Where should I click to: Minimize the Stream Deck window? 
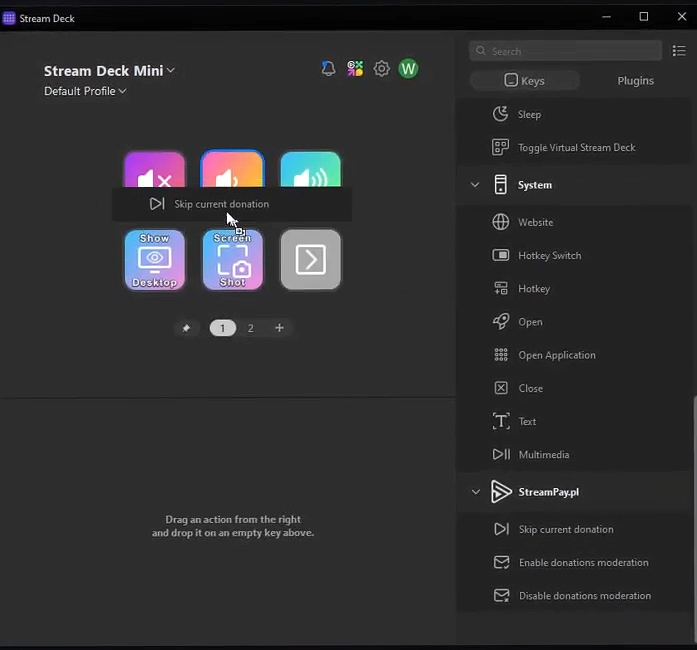[606, 17]
